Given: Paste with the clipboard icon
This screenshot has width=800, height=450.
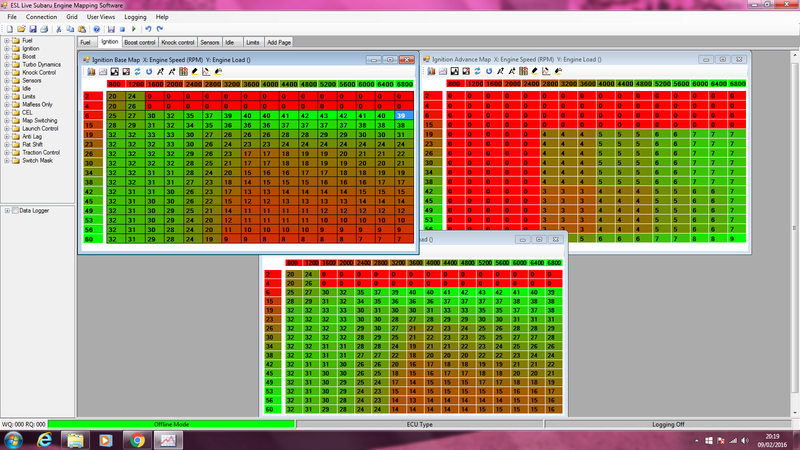Looking at the screenshot, I should [x=82, y=29].
